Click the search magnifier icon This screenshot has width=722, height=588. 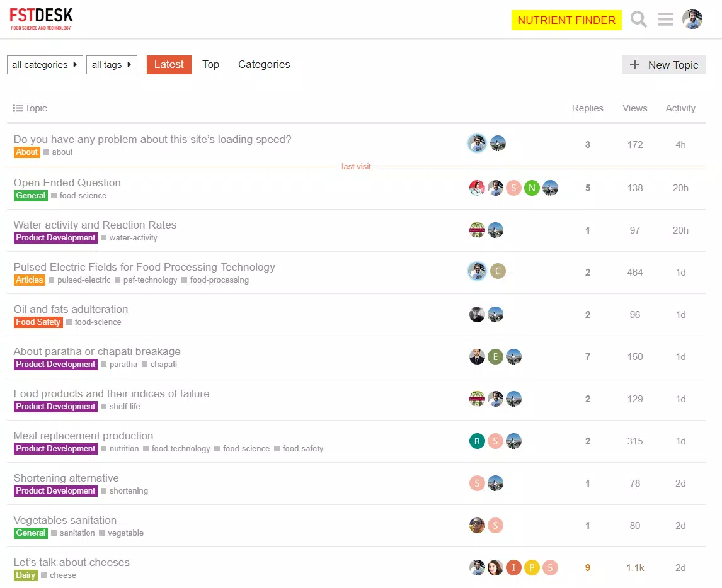click(x=639, y=20)
